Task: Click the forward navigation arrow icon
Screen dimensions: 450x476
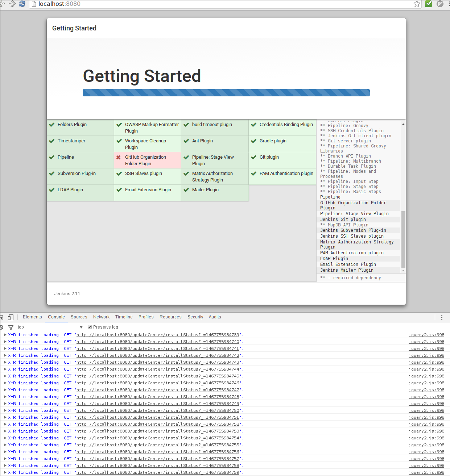Action: tap(12, 4)
